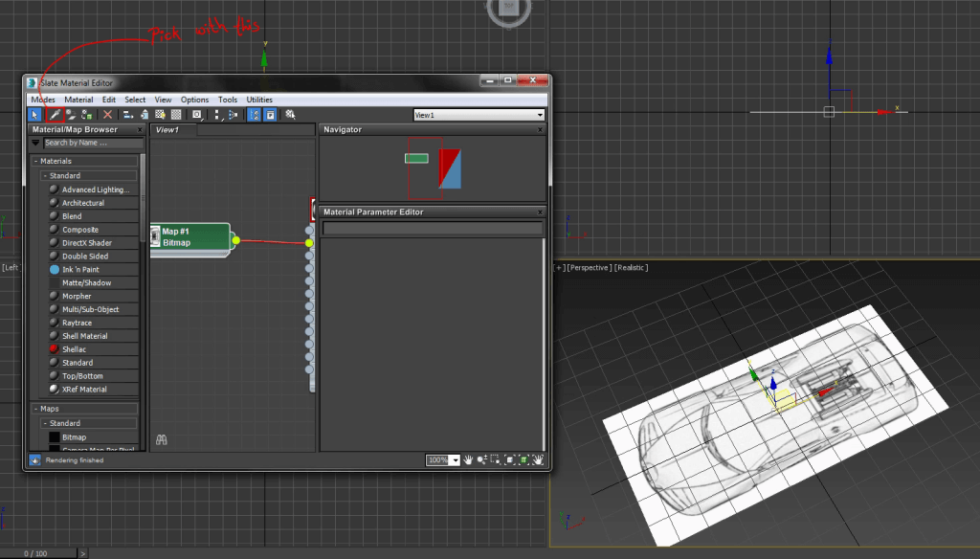Switch to the View1 tab
This screenshot has height=559, width=980.
(x=167, y=129)
